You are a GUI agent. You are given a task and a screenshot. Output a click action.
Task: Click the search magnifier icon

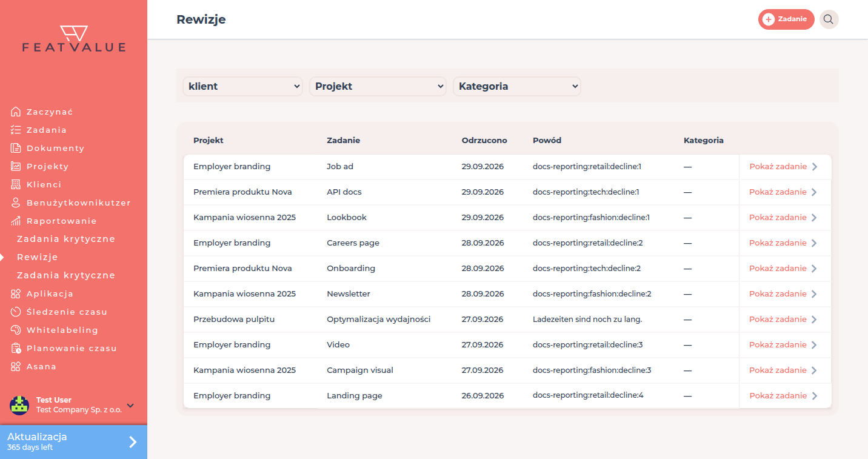[x=829, y=19]
